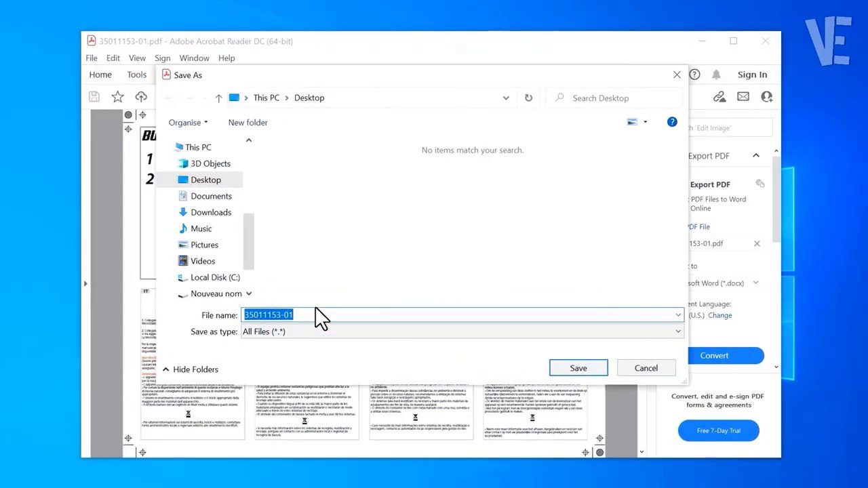Click the right panel scroll-down arrow
This screenshot has width=868, height=488.
pyautogui.click(x=776, y=367)
